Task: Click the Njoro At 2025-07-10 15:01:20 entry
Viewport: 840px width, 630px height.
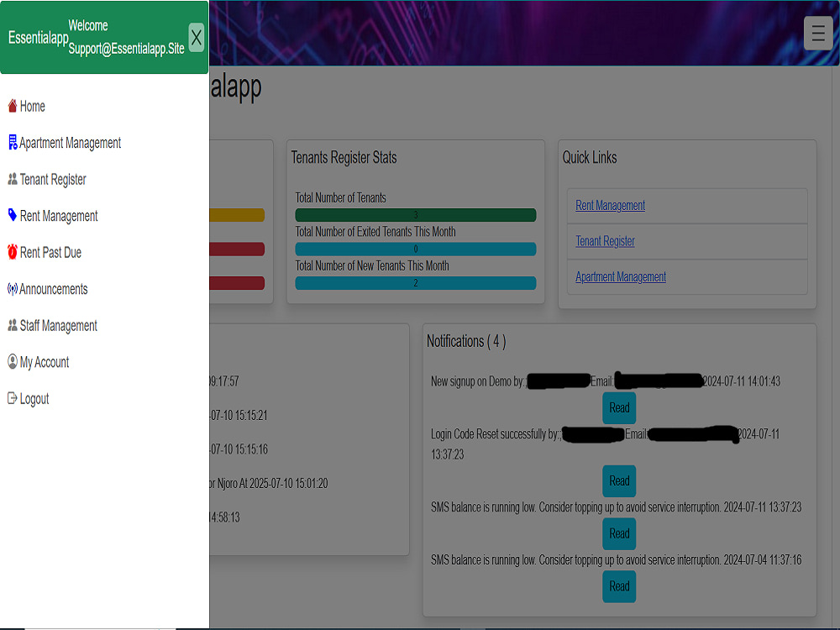Action: tap(269, 483)
